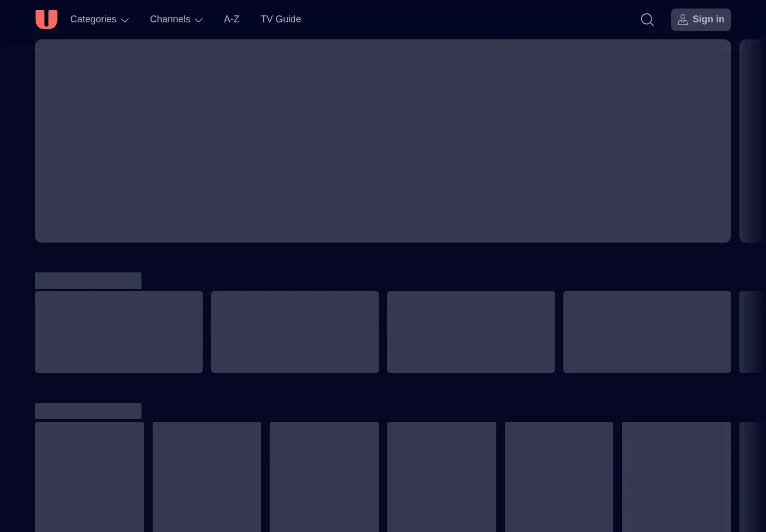Open the search magnifier icon
766x532 pixels.
647,20
